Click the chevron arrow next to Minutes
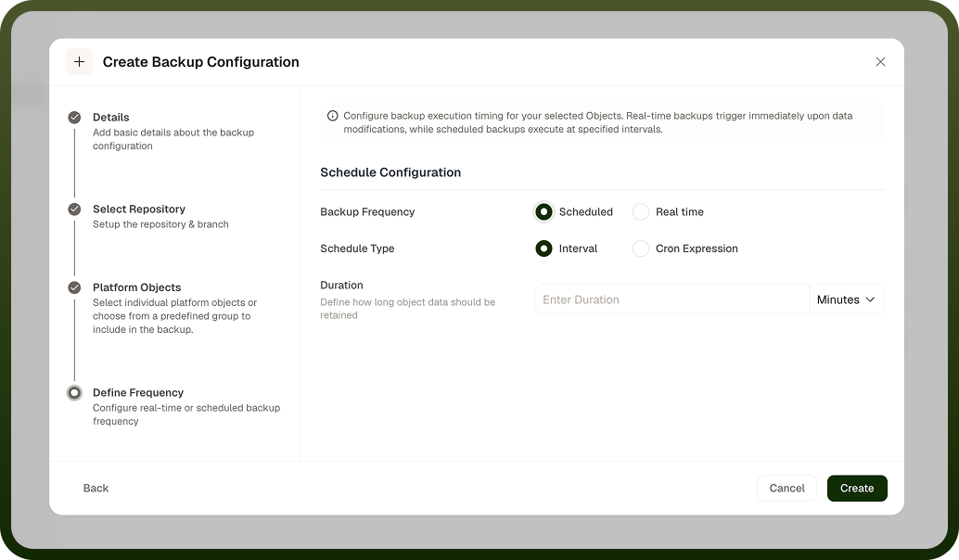 870,299
